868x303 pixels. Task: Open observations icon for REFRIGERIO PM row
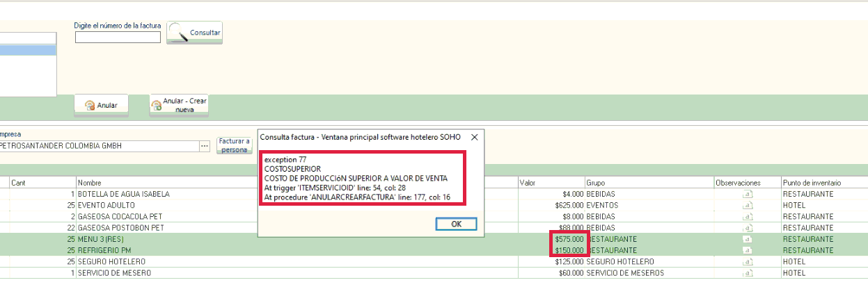[x=748, y=250]
